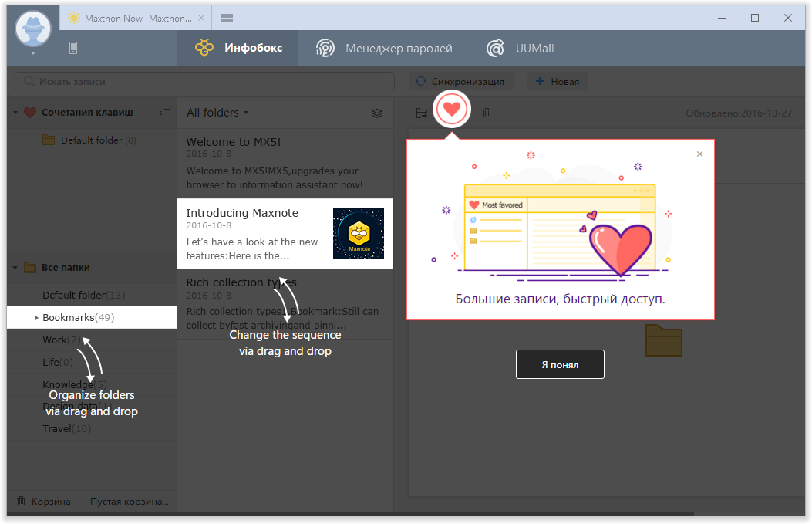Click the Синхронизация button

[461, 81]
